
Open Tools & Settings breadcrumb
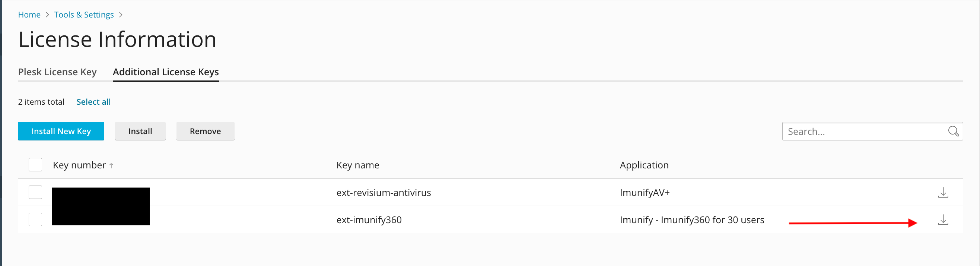[x=84, y=15]
